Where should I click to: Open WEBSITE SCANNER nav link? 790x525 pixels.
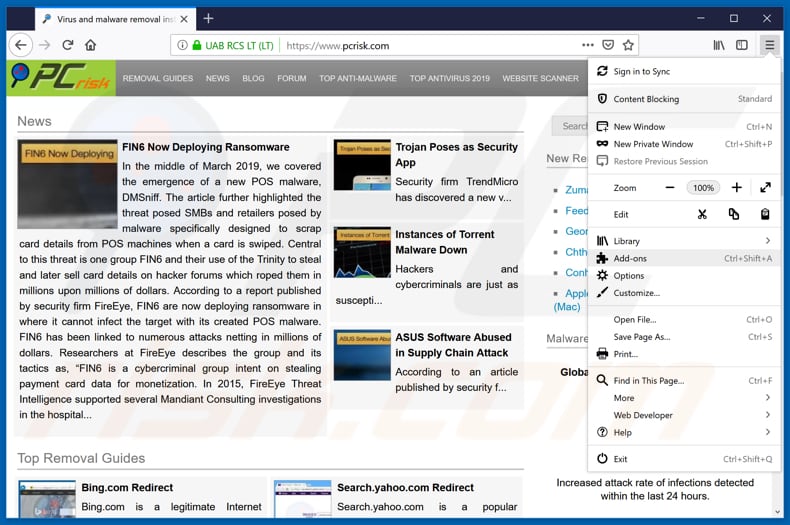(540, 79)
